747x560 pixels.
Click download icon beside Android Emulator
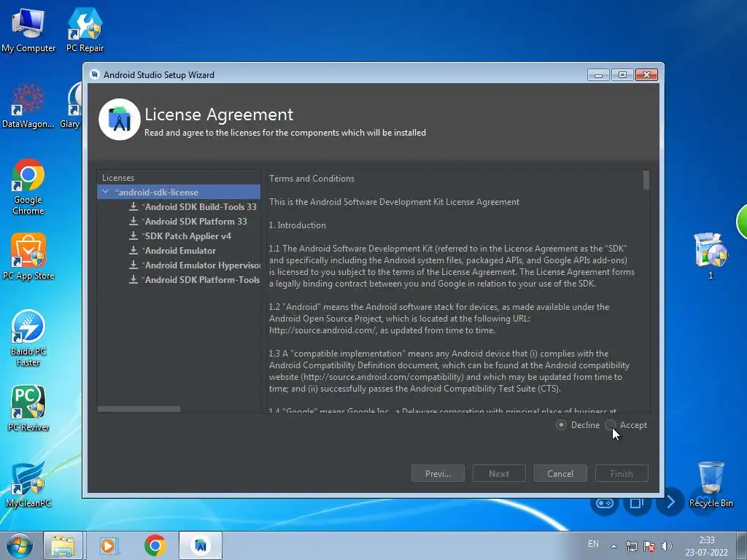click(133, 251)
